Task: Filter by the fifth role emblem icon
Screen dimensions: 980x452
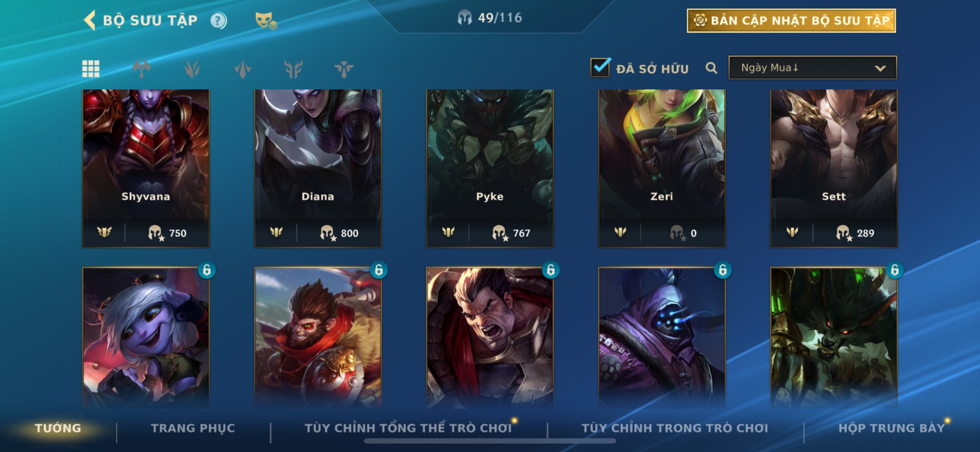Action: click(344, 69)
